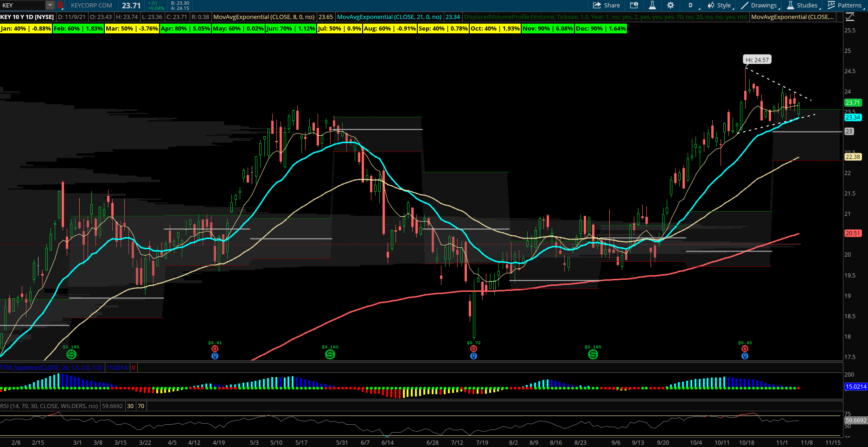Viewport: 868px width, 447px height.
Task: Click the red 20.51 price axis label
Action: point(853,233)
